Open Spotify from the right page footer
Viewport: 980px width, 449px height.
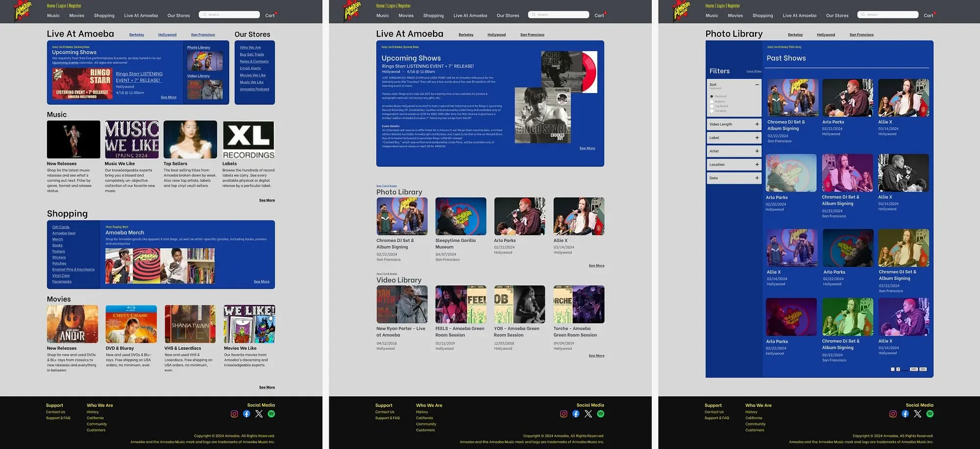[x=930, y=414]
